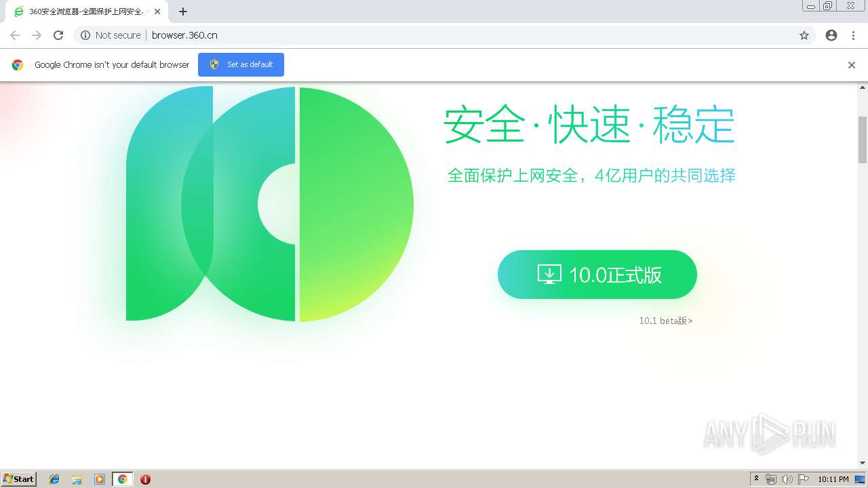Image resolution: width=868 pixels, height=488 pixels.
Task: Dismiss the default browser infobar
Action: point(852,65)
